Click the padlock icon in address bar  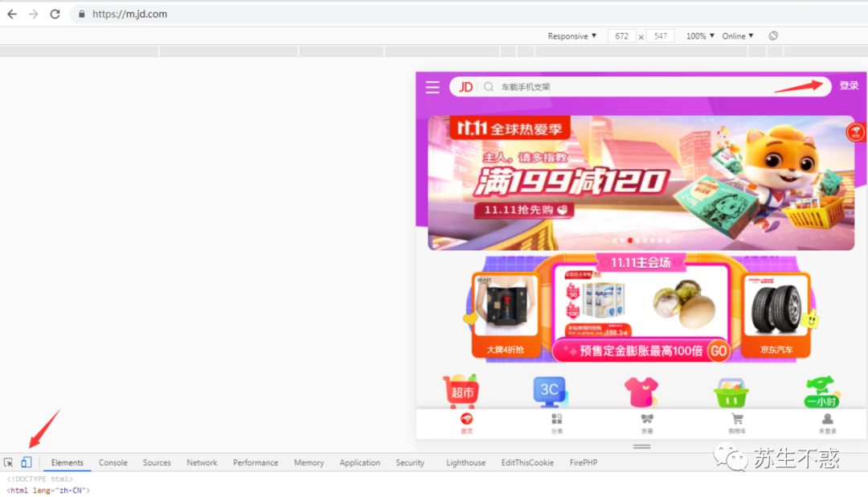click(x=81, y=14)
